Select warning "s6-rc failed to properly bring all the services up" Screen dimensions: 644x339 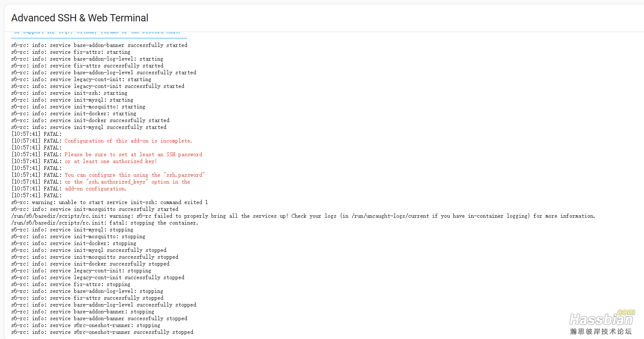click(303, 216)
